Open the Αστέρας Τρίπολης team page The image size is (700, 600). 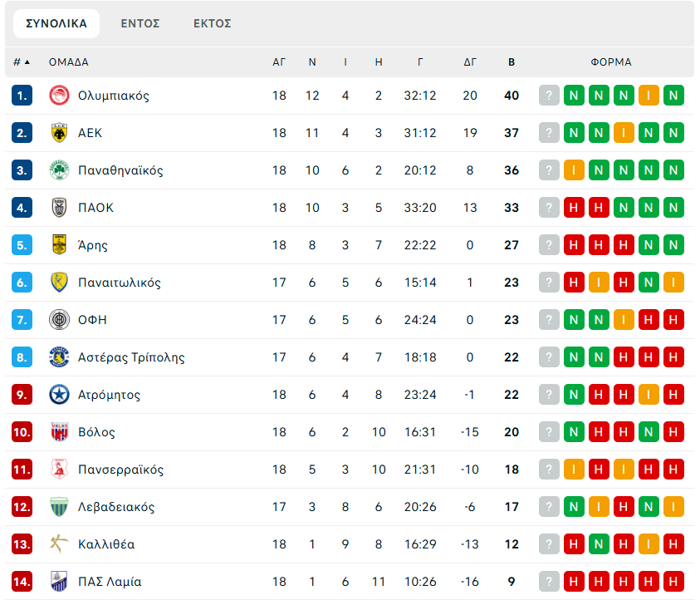tap(131, 357)
